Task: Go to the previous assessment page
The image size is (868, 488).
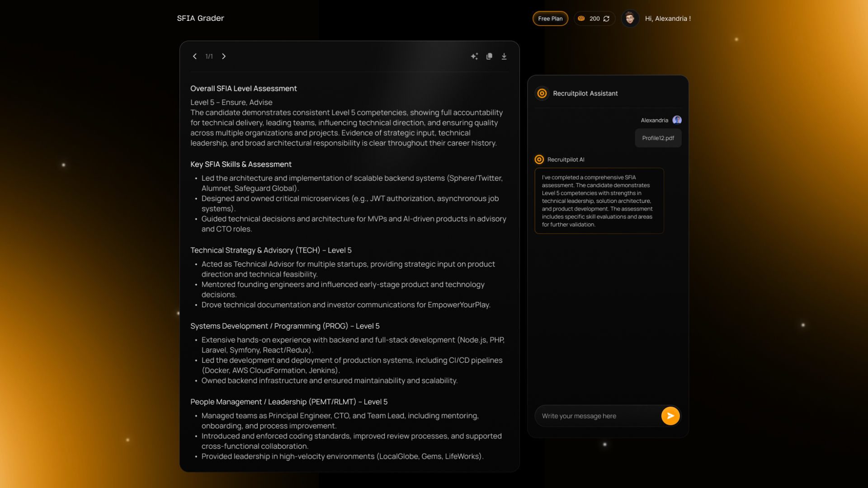Action: click(195, 56)
